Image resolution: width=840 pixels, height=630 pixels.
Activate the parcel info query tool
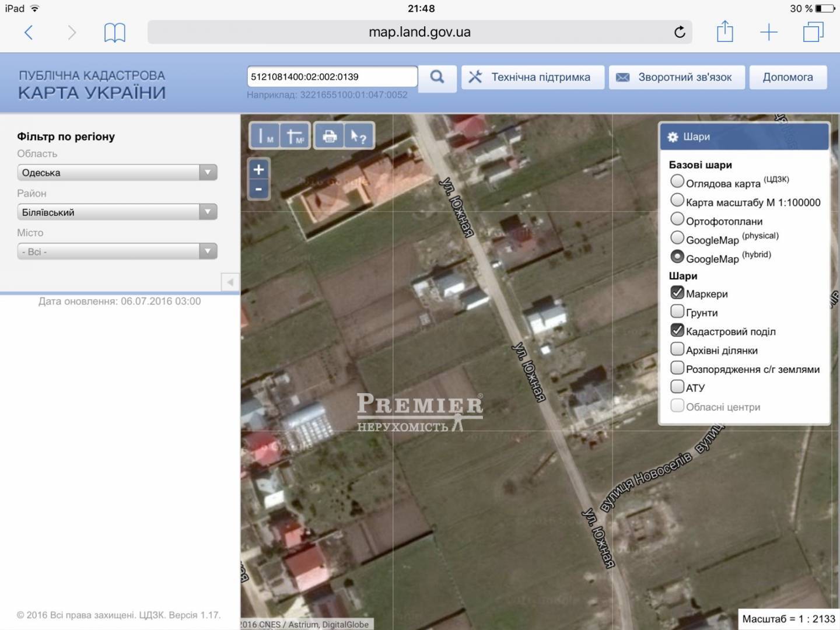pos(359,136)
